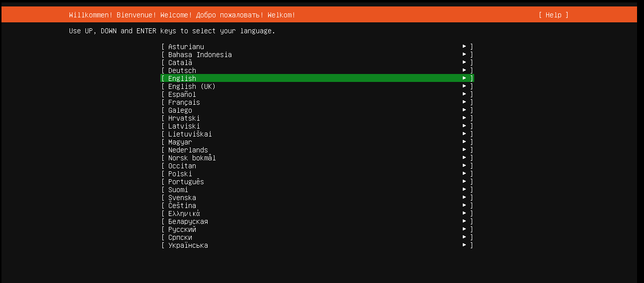
Task: Choose Nederlands as the installer language
Action: [317, 150]
